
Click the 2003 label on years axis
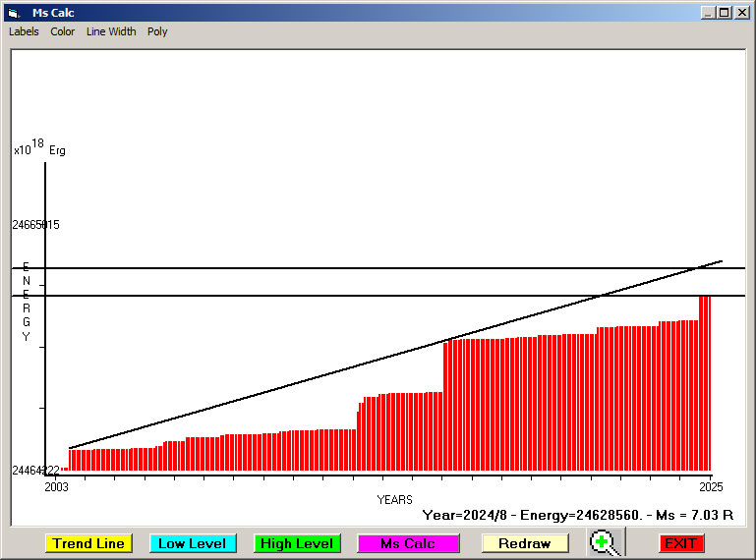pos(57,486)
